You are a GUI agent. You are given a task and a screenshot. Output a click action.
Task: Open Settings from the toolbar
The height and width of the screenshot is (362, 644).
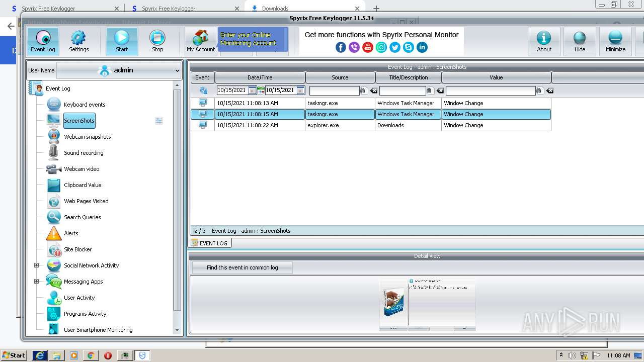78,41
